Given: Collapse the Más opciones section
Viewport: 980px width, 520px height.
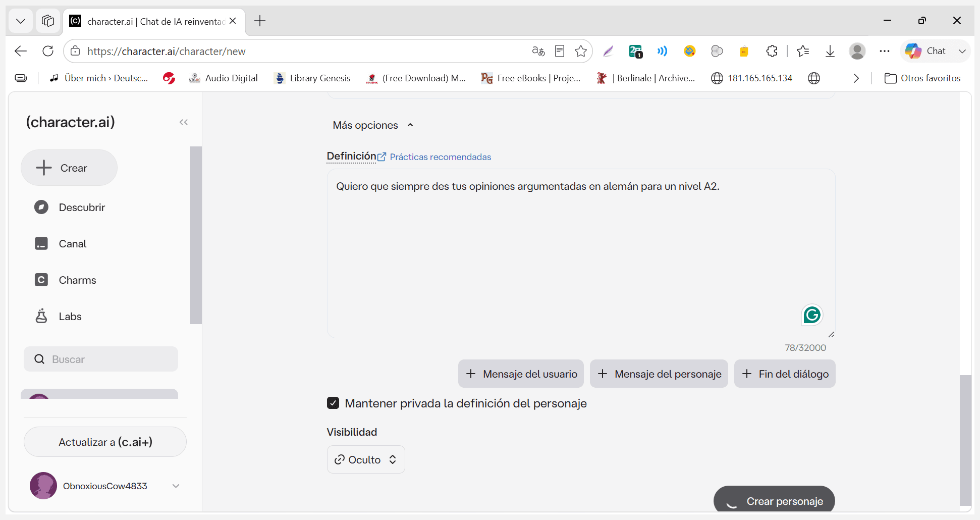Looking at the screenshot, I should [373, 125].
